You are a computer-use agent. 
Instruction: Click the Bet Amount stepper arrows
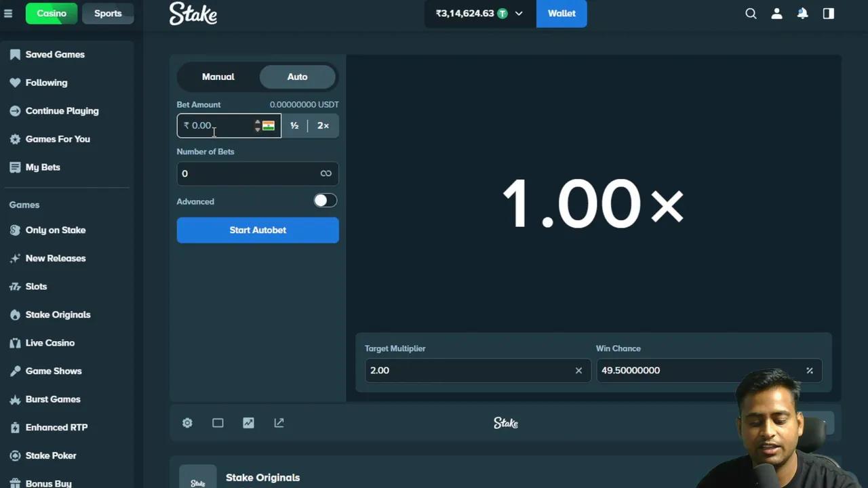tap(258, 125)
